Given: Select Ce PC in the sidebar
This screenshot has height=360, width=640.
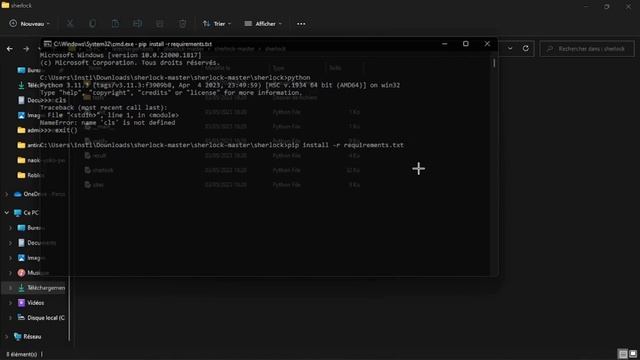Looking at the screenshot, I should (x=27, y=213).
